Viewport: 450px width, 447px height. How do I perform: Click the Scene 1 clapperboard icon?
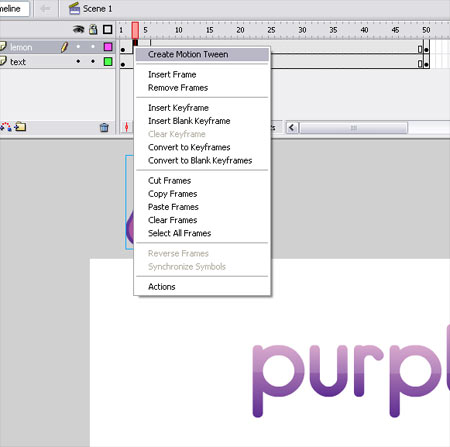[x=74, y=8]
